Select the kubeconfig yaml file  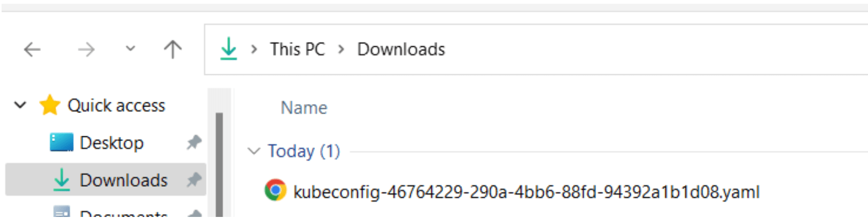click(526, 191)
